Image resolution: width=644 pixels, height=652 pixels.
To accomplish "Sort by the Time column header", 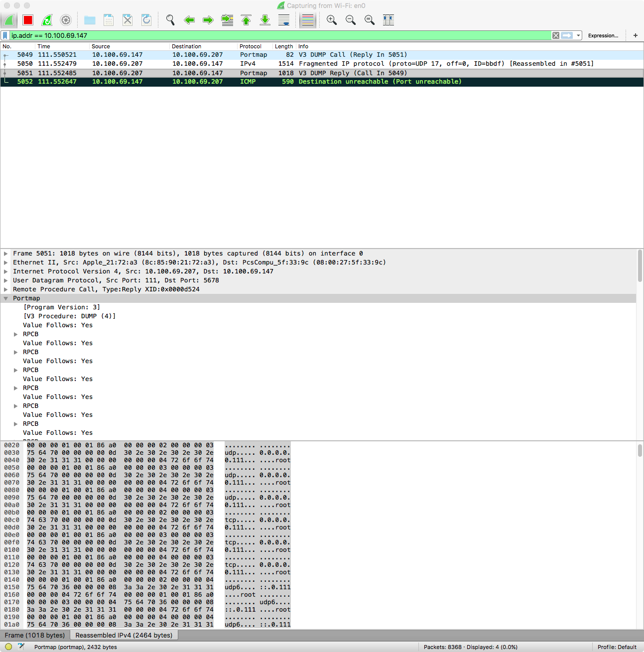I will tap(63, 46).
